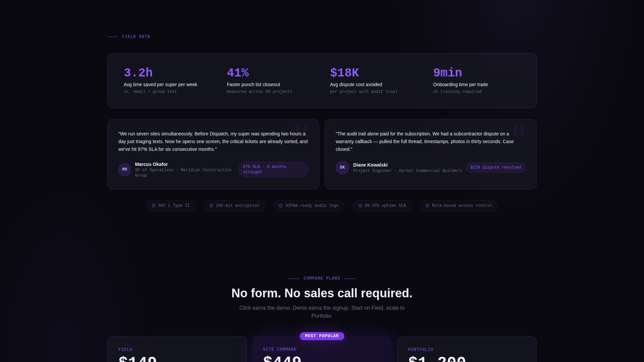644x362 pixels.
Task: Click the shield icon on SOC 2 Type II badge
Action: tap(154, 206)
